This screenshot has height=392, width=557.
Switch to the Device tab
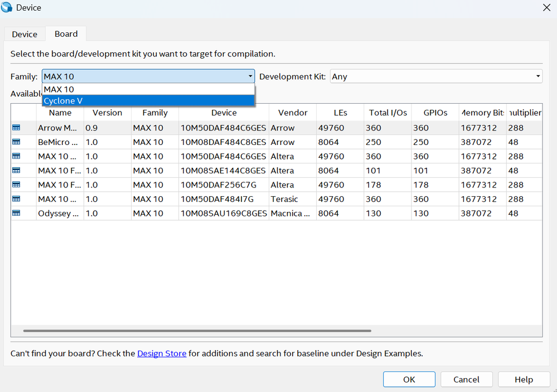(25, 34)
